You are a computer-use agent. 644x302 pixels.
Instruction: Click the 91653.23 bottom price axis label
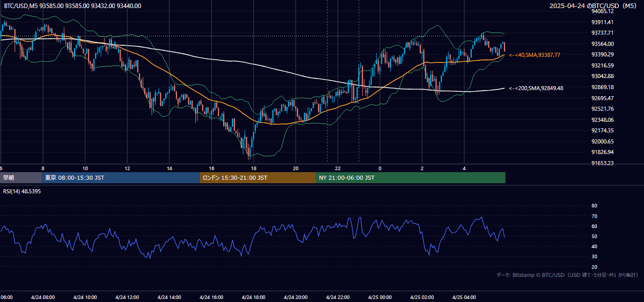pos(602,163)
